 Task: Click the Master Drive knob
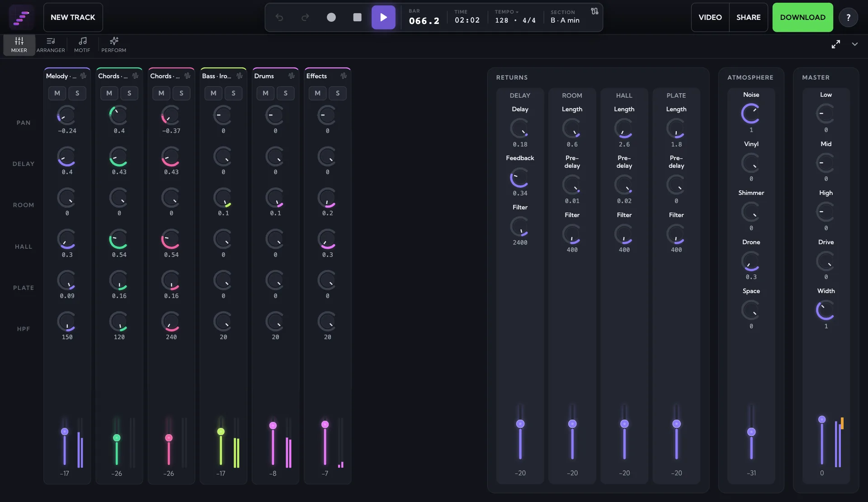tap(826, 261)
